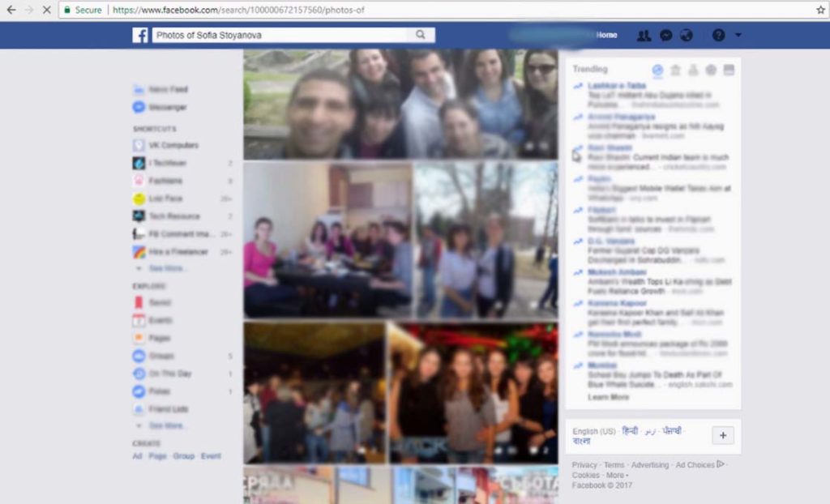Click Privacy footer link
The image size is (830, 504).
click(x=584, y=465)
